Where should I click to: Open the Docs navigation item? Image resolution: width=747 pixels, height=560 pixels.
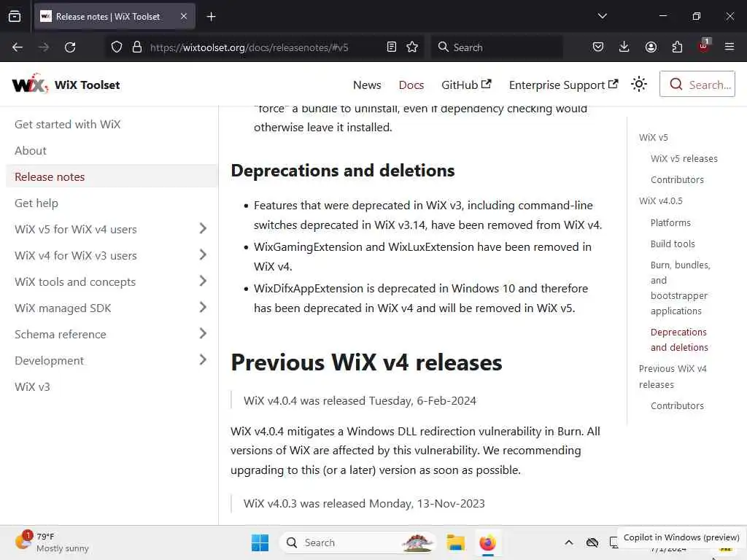pos(411,85)
